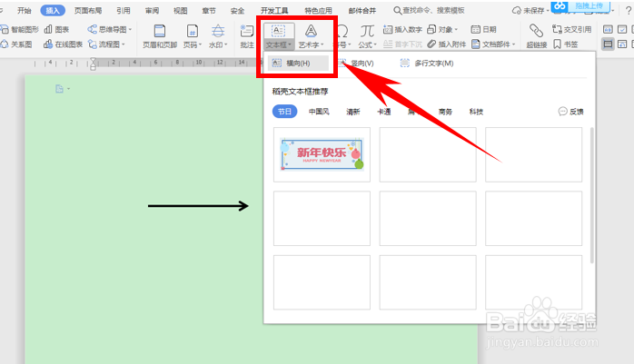Click the text box (文本框) icon
The height and width of the screenshot is (364, 634).
point(278,31)
